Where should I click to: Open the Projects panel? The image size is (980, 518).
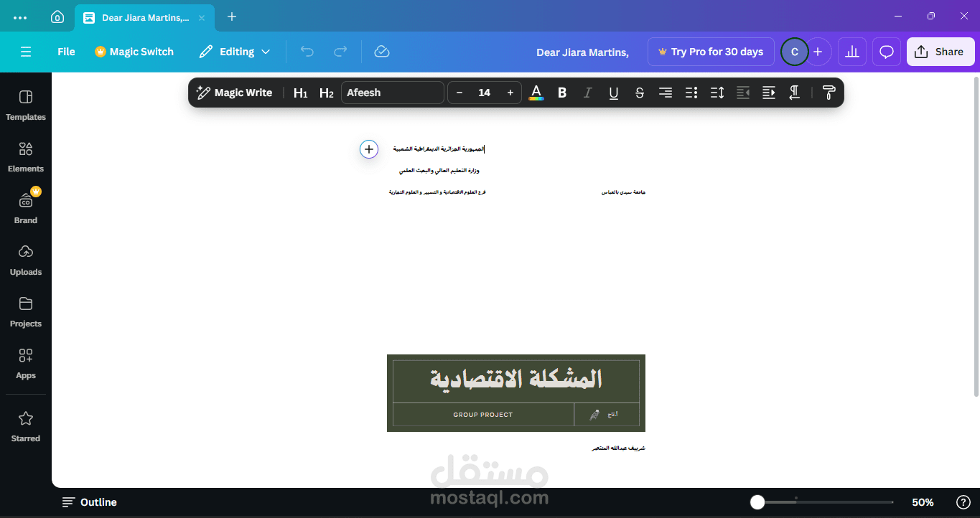click(x=25, y=311)
